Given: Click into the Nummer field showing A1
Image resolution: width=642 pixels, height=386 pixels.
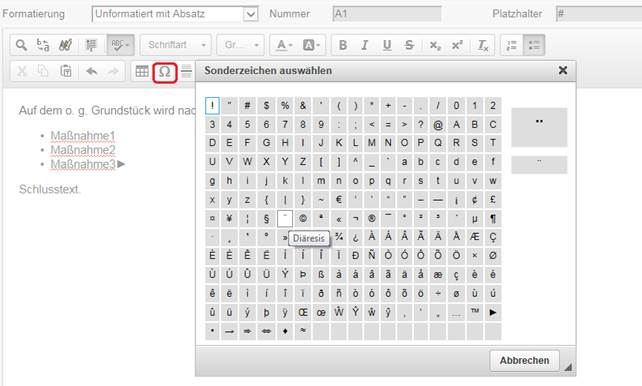Looking at the screenshot, I should click(x=387, y=14).
